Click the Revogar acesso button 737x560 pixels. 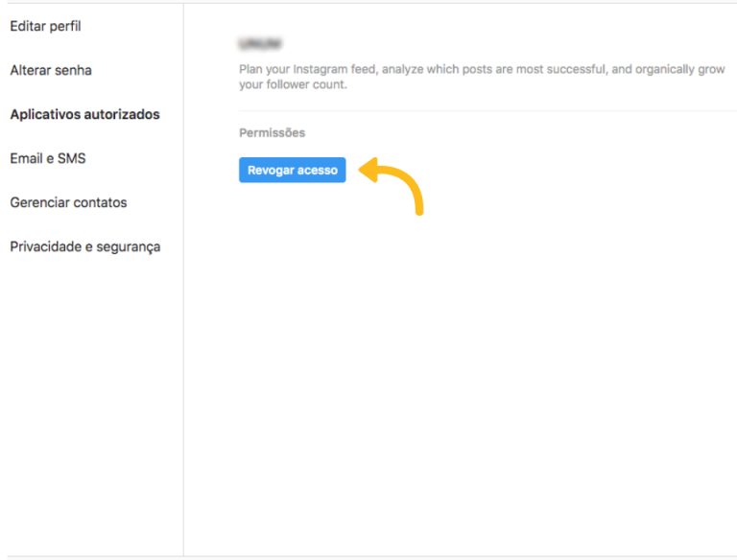292,170
